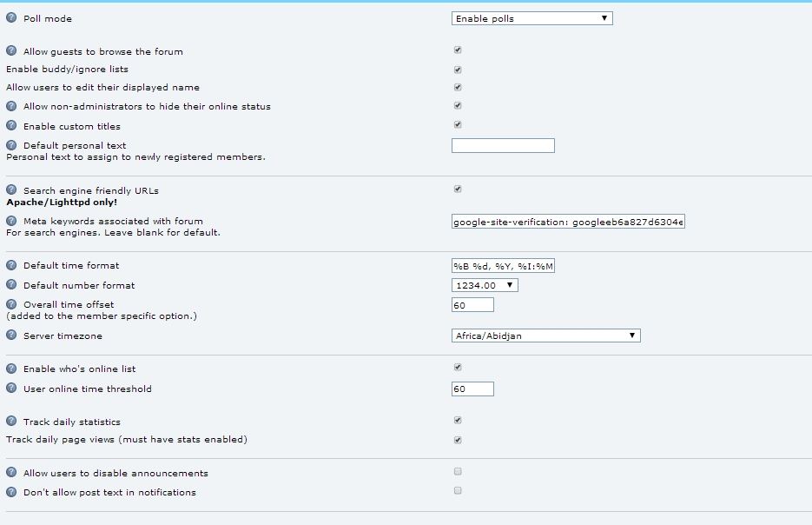Toggle Track daily page views checkbox
812x525 pixels.
(x=458, y=440)
